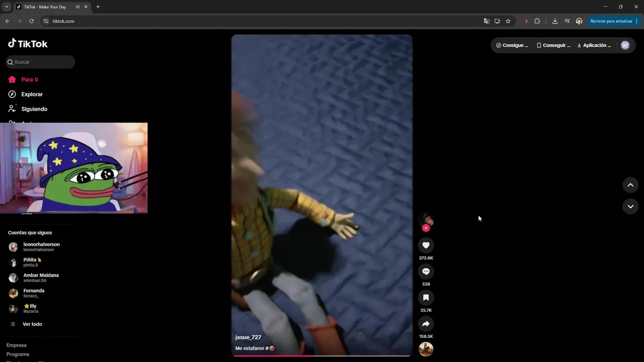This screenshot has width=644, height=362.
Task: Share video with the arrow icon
Action: point(426,323)
